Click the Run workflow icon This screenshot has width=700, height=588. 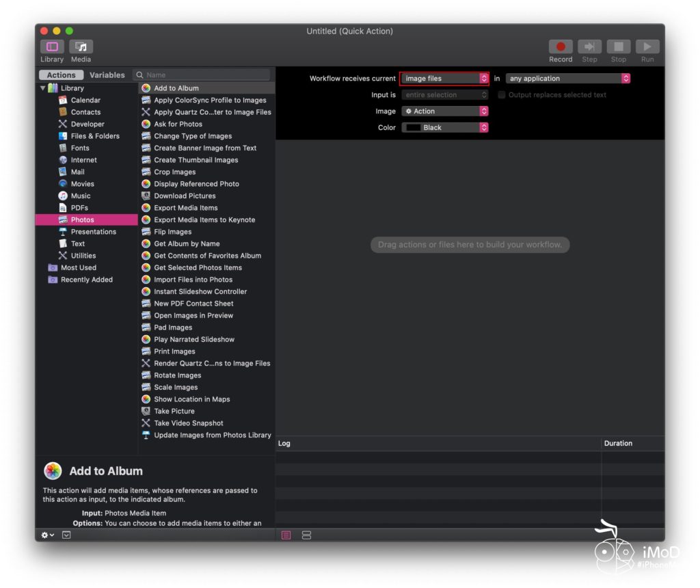point(647,47)
